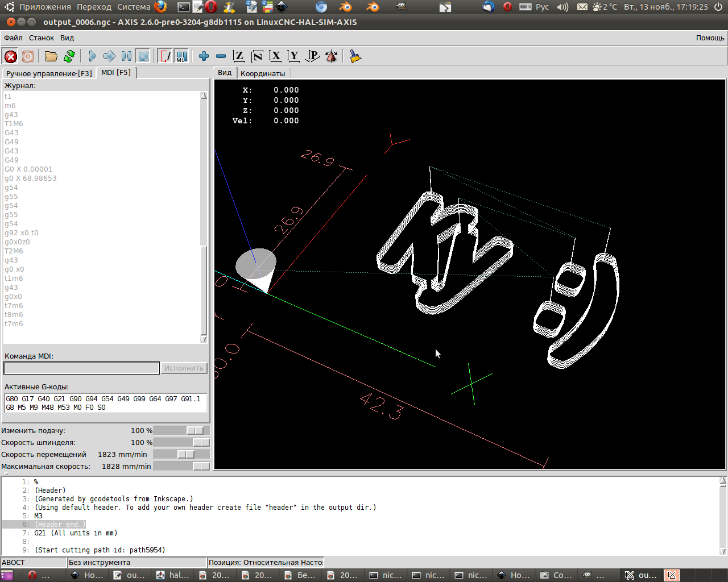Open the Координаты tab

(x=263, y=73)
